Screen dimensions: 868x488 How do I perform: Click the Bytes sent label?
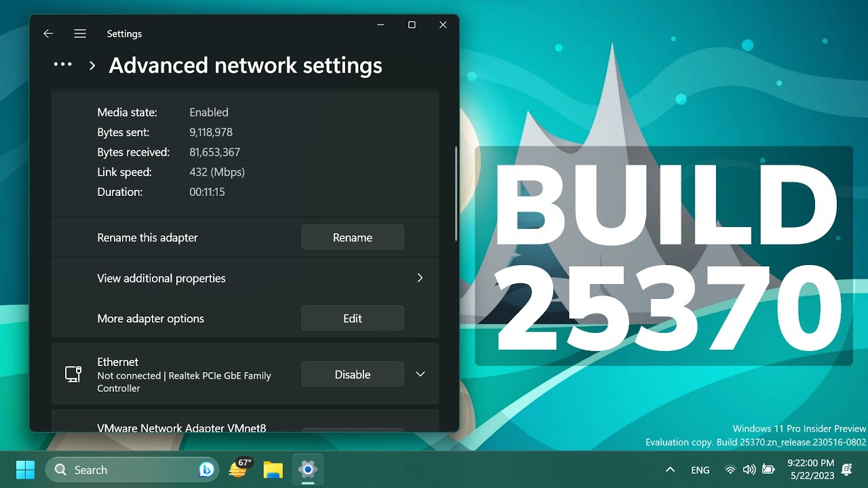(123, 132)
